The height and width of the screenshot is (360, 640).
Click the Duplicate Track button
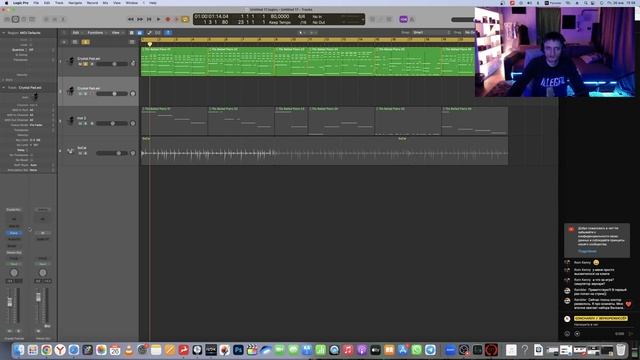(x=75, y=42)
